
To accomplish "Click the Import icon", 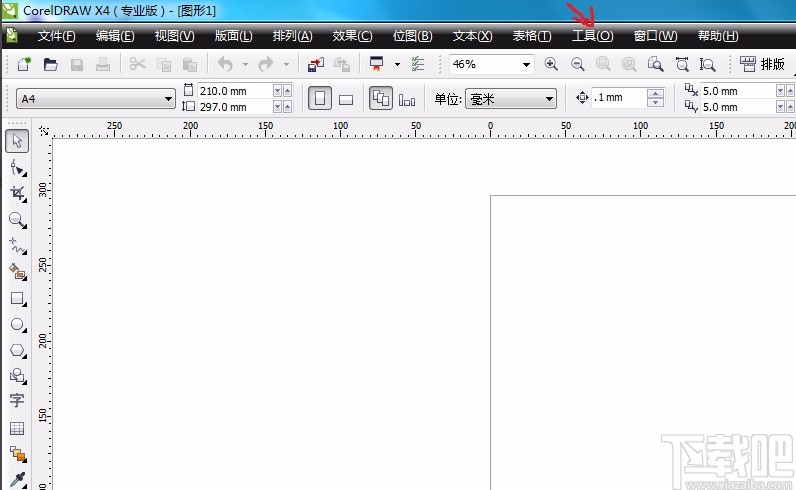I will [x=316, y=64].
